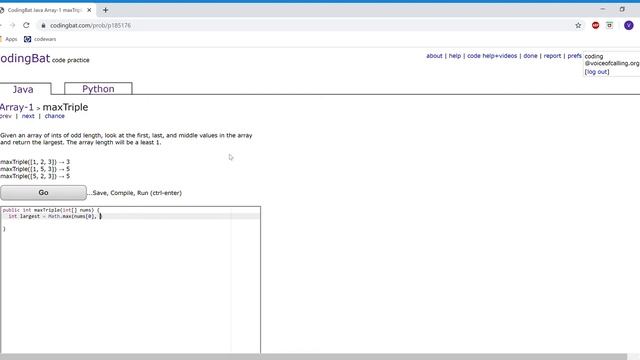
Task: Open the about link
Action: (434, 56)
